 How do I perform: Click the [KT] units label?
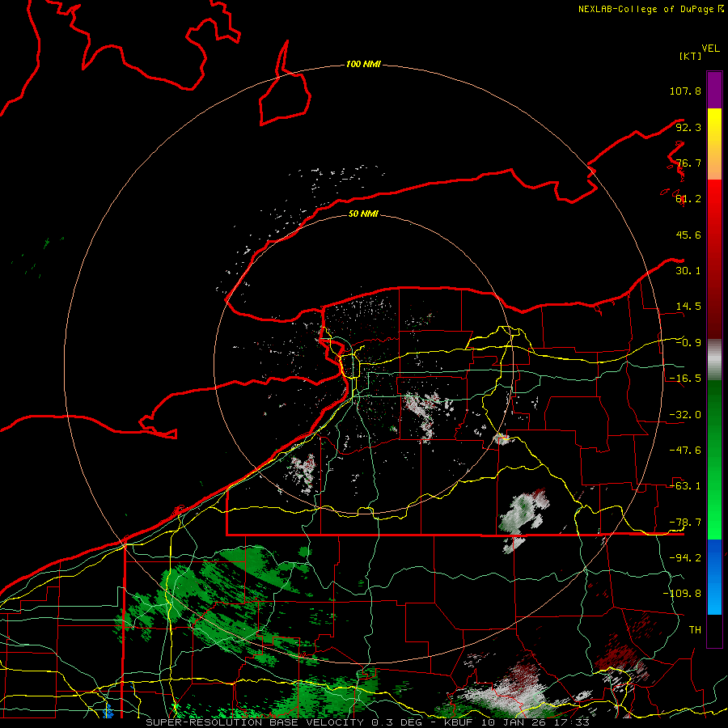click(690, 56)
